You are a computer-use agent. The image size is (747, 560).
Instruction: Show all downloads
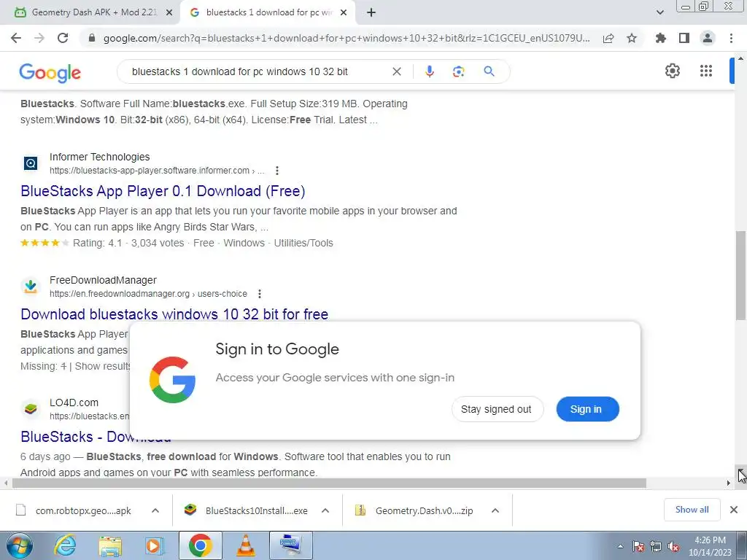tap(692, 510)
